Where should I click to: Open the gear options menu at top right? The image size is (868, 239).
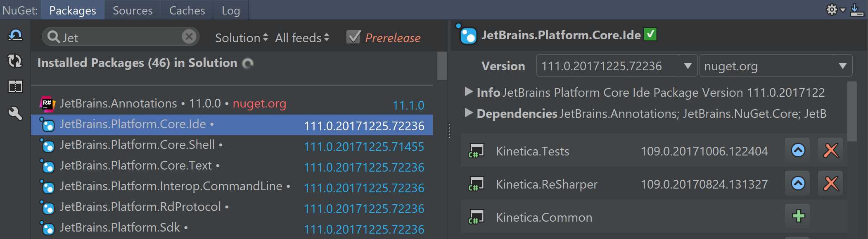(x=836, y=10)
